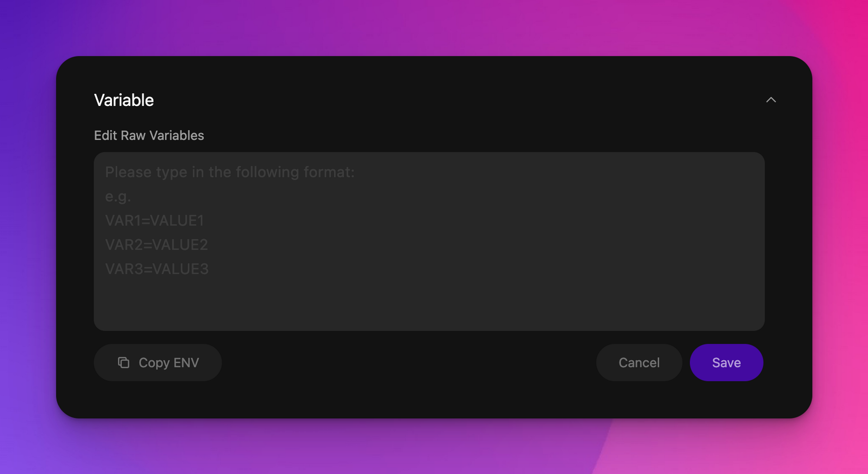Click the copy icon beside Copy ENV
868x474 pixels.
124,362
